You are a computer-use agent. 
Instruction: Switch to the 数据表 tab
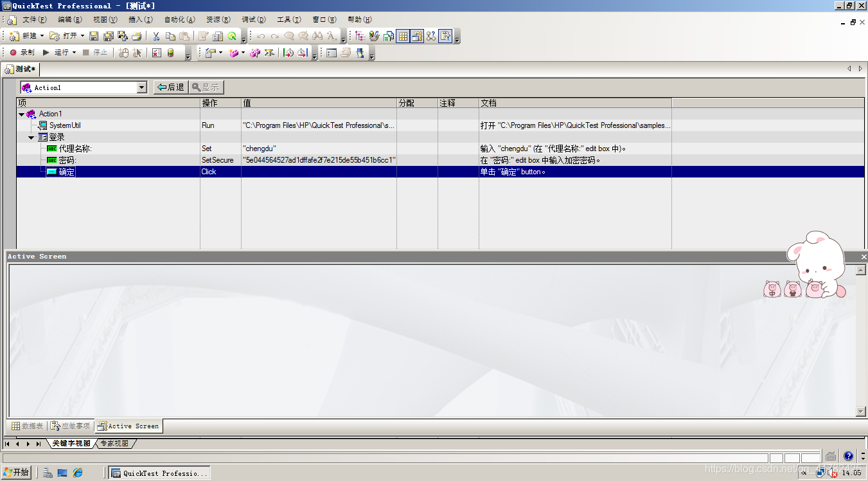pyautogui.click(x=27, y=426)
